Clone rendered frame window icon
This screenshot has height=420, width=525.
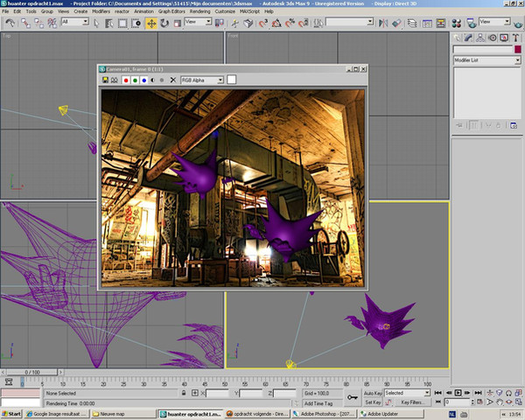(x=114, y=80)
